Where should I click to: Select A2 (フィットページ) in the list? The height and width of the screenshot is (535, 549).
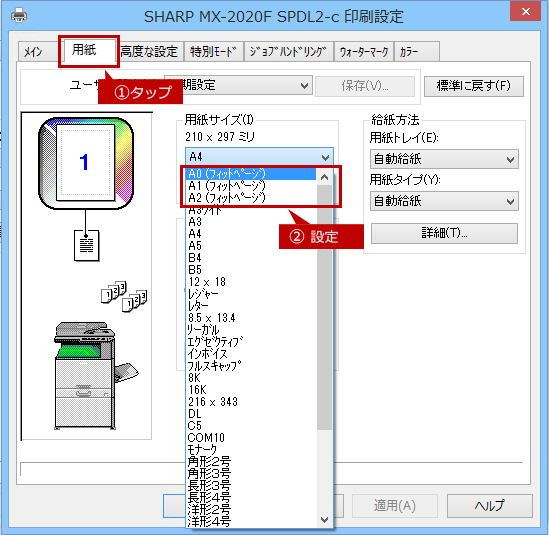tap(251, 198)
